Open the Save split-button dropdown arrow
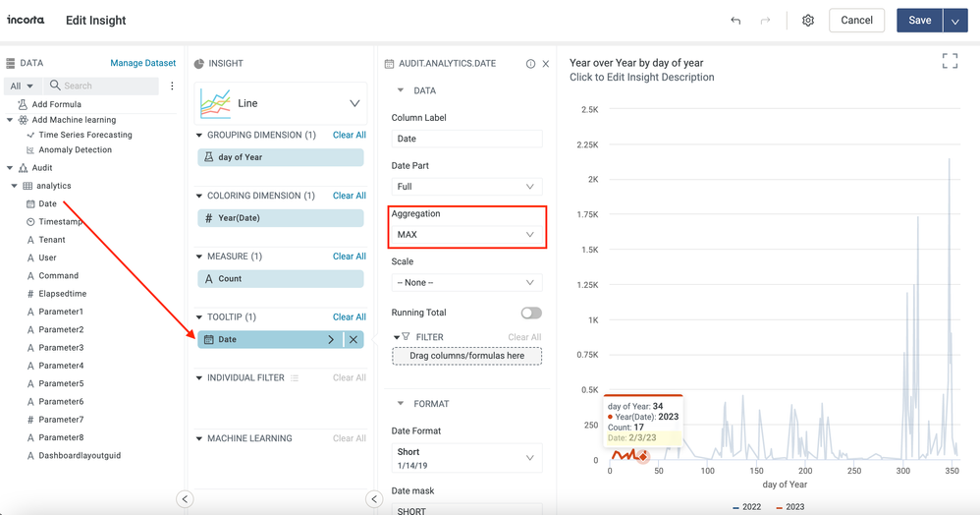 click(x=955, y=21)
